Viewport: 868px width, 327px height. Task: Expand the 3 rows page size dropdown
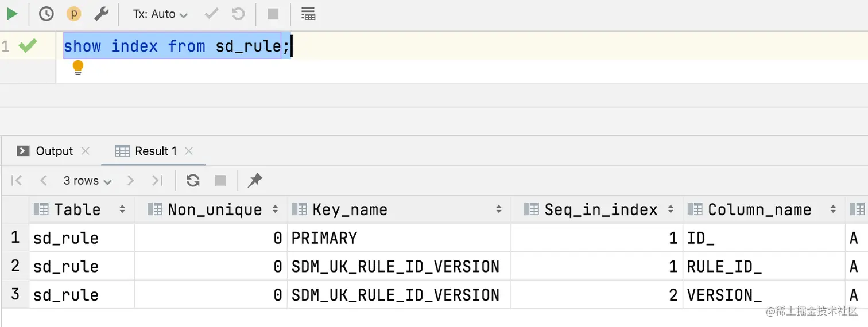(88, 181)
